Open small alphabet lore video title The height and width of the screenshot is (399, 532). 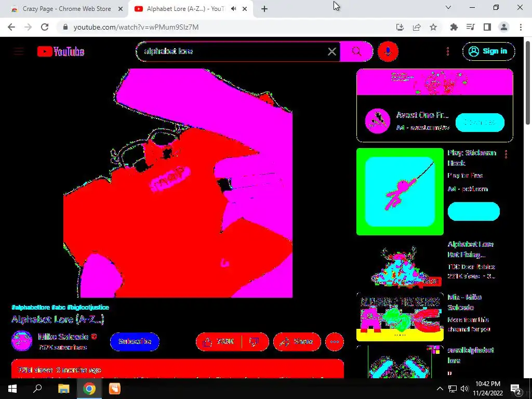[x=471, y=355]
